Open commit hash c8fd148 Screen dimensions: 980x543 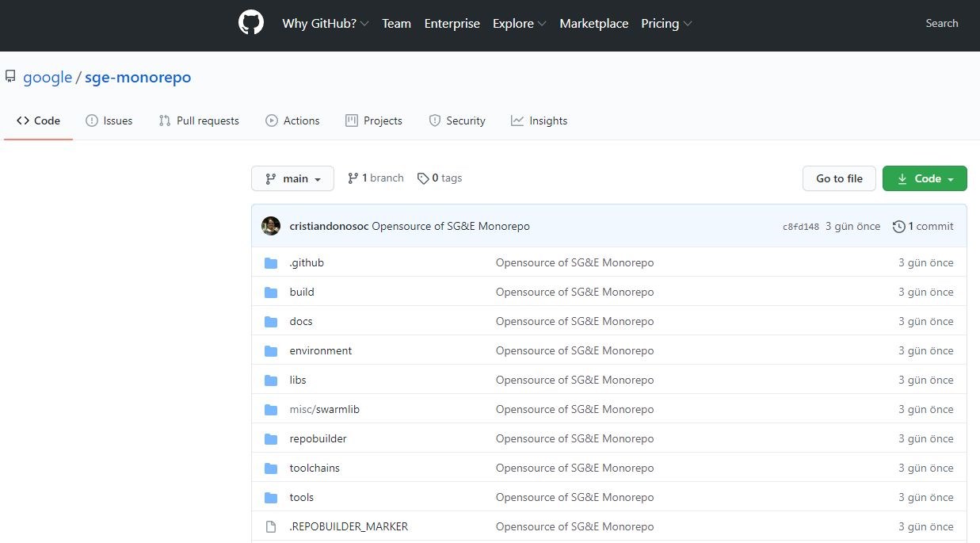point(801,227)
